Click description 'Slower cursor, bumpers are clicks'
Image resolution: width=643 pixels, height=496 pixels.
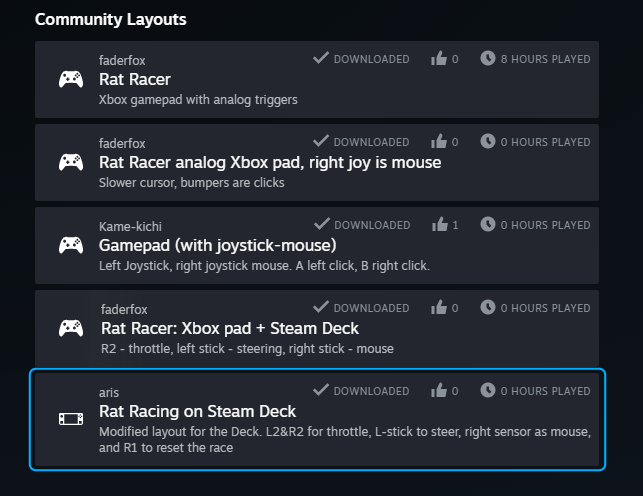192,183
